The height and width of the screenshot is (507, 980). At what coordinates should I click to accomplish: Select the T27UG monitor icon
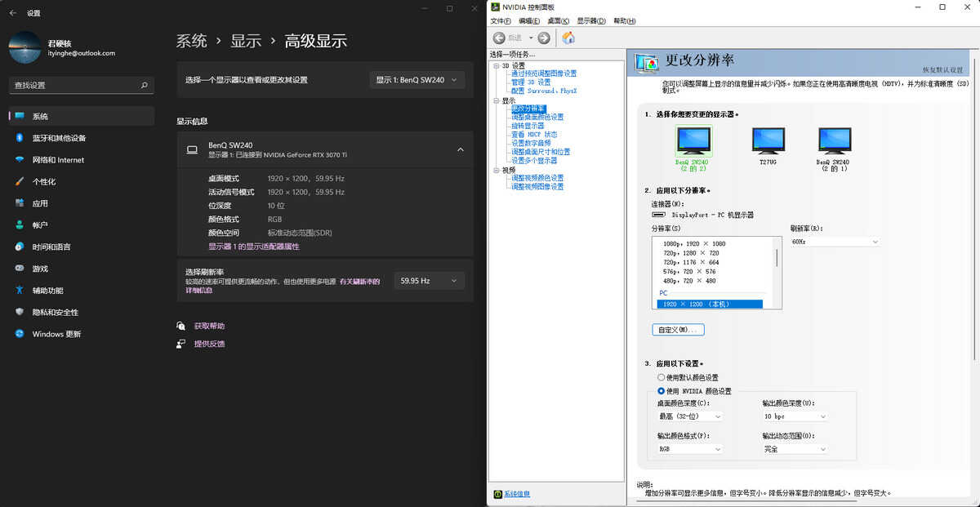768,140
